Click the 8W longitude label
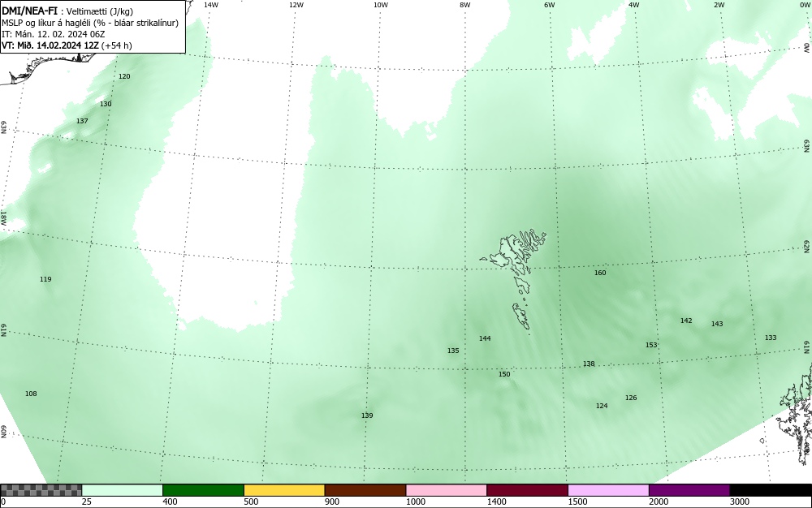812x508 pixels. pyautogui.click(x=465, y=5)
